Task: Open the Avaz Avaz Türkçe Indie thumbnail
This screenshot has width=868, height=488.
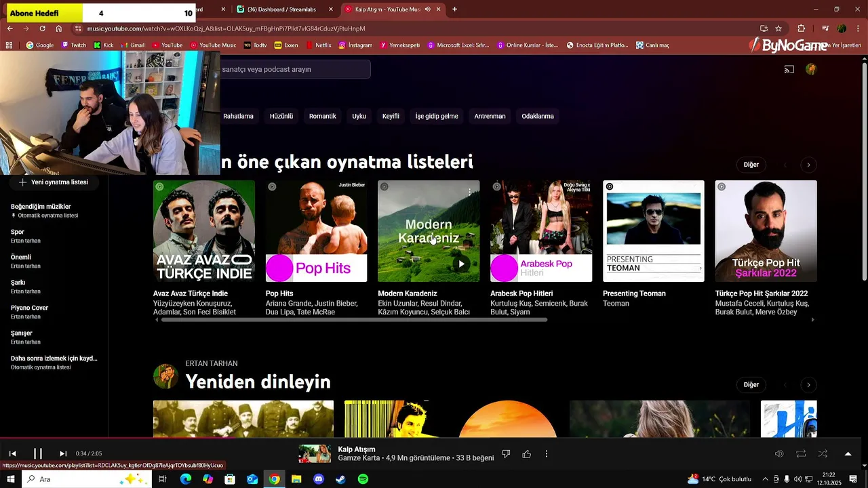Action: tap(204, 231)
